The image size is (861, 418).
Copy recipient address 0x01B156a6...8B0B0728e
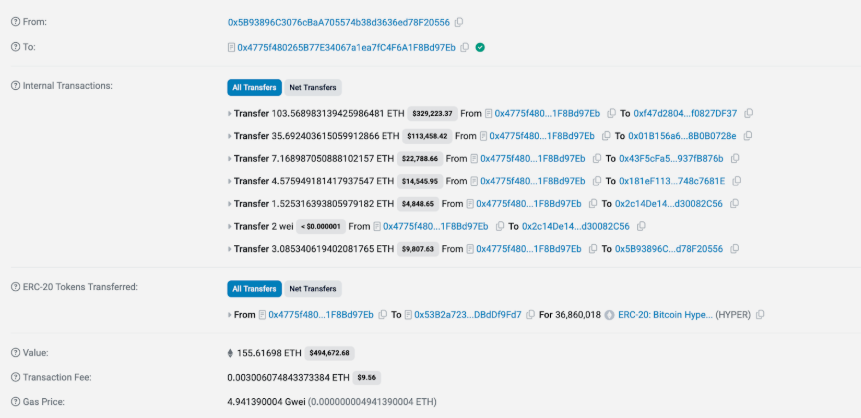[747, 136]
